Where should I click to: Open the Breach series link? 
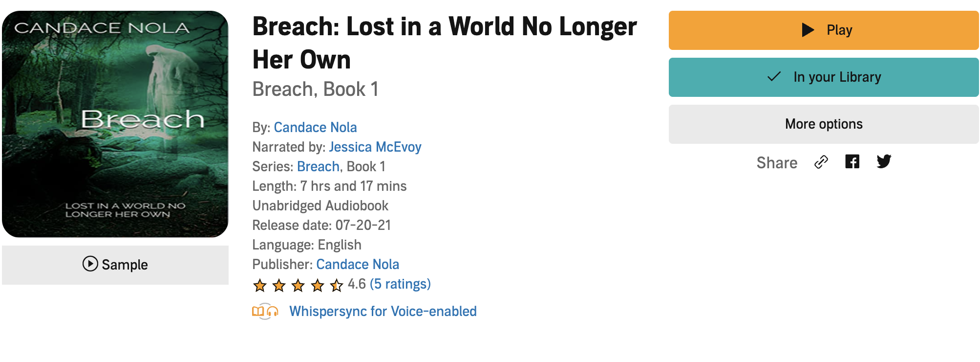click(x=318, y=166)
